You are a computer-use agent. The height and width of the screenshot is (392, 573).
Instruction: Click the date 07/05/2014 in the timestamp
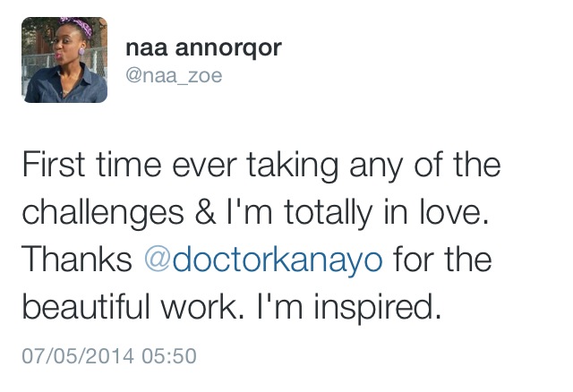click(x=76, y=355)
